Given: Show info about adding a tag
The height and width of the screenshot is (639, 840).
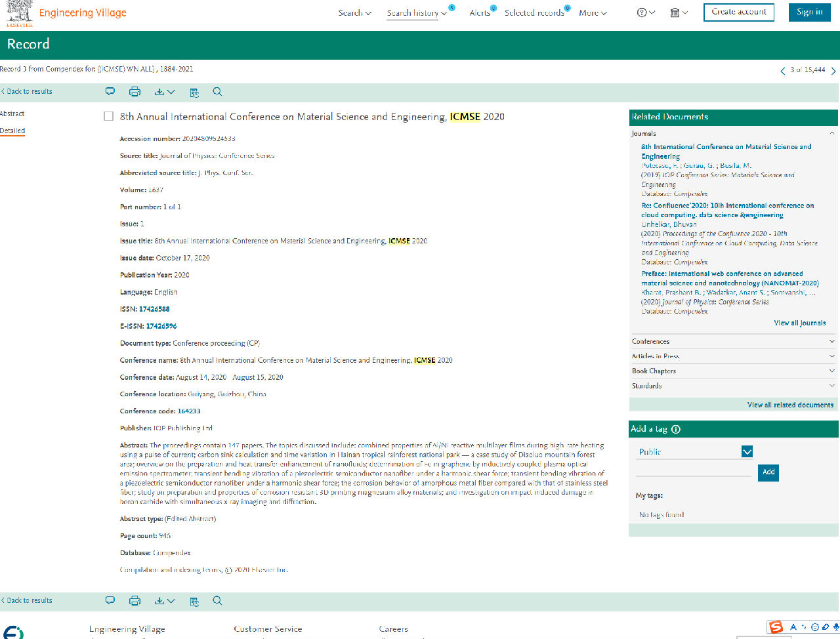Looking at the screenshot, I should 676,430.
